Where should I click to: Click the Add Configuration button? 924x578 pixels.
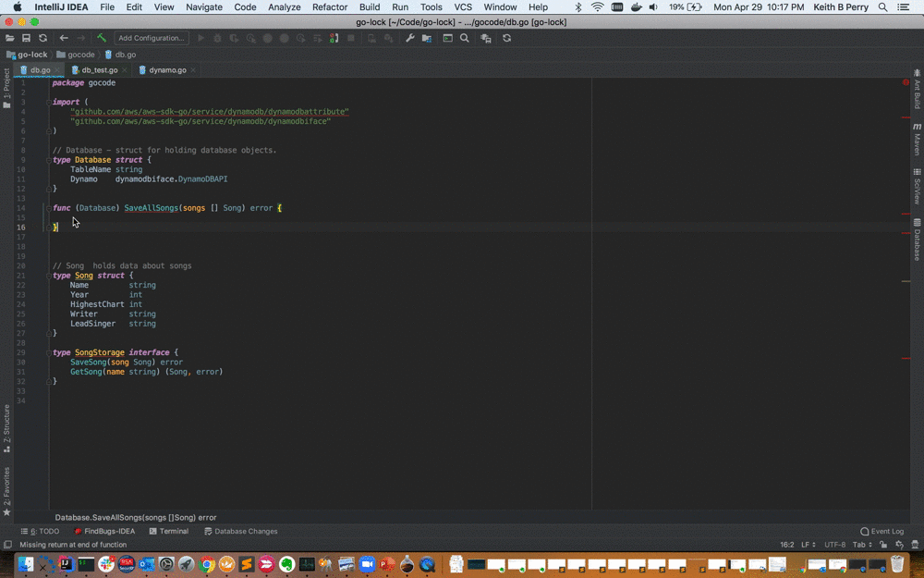click(x=152, y=39)
